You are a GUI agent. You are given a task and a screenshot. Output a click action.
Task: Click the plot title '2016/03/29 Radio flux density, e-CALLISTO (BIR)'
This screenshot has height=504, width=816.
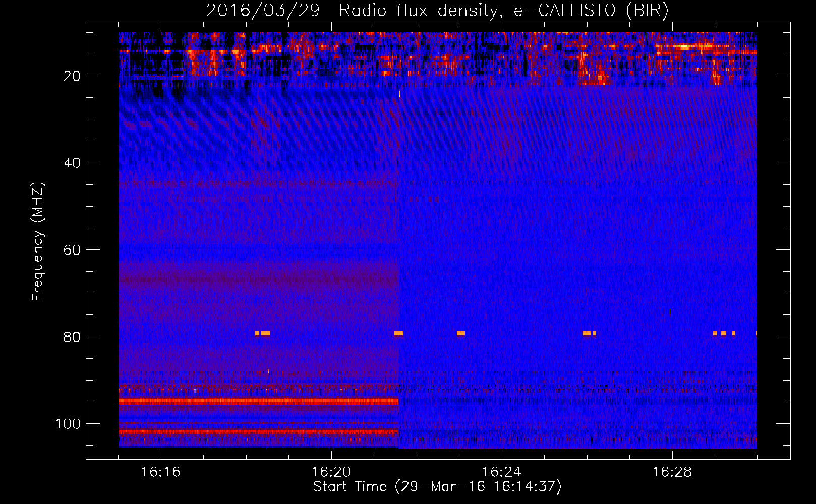[x=437, y=11]
